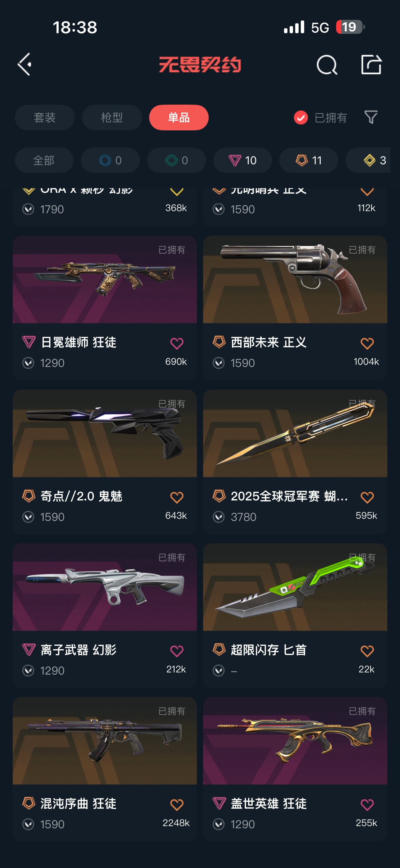Toggle heart on 离子武器 幻影
The image size is (400, 868).
point(176,651)
